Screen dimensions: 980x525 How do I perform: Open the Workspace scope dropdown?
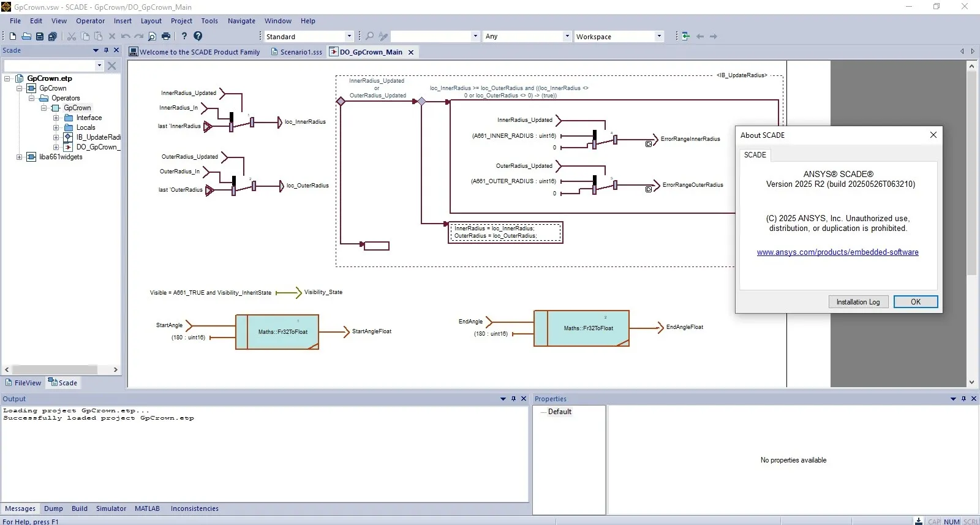(659, 37)
